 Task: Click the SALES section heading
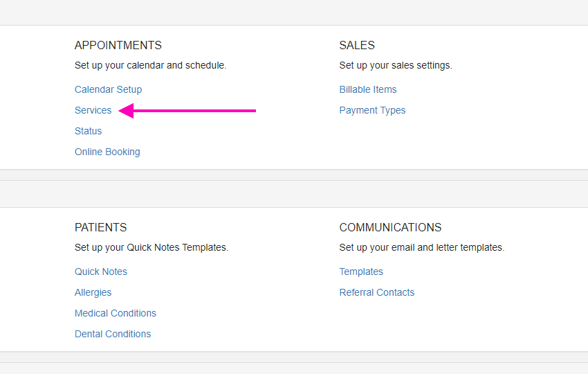[357, 46]
